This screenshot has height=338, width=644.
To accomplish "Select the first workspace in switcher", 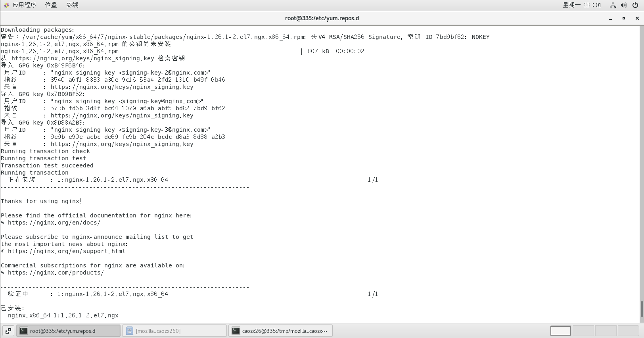I will click(x=561, y=331).
